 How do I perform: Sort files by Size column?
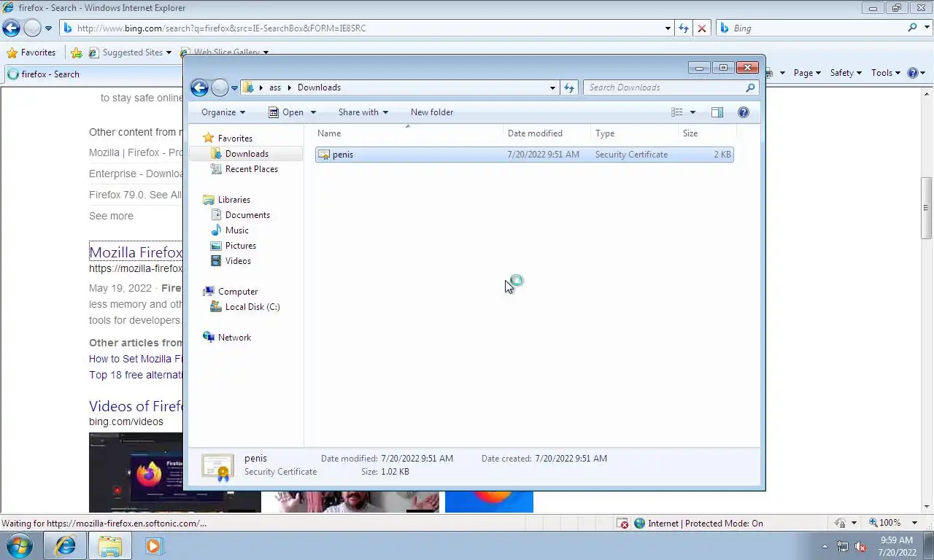point(707,133)
